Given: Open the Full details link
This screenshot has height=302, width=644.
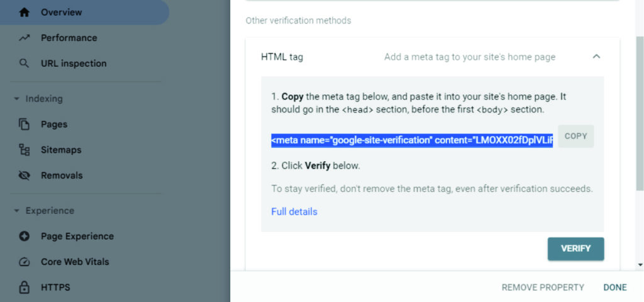Looking at the screenshot, I should 294,211.
